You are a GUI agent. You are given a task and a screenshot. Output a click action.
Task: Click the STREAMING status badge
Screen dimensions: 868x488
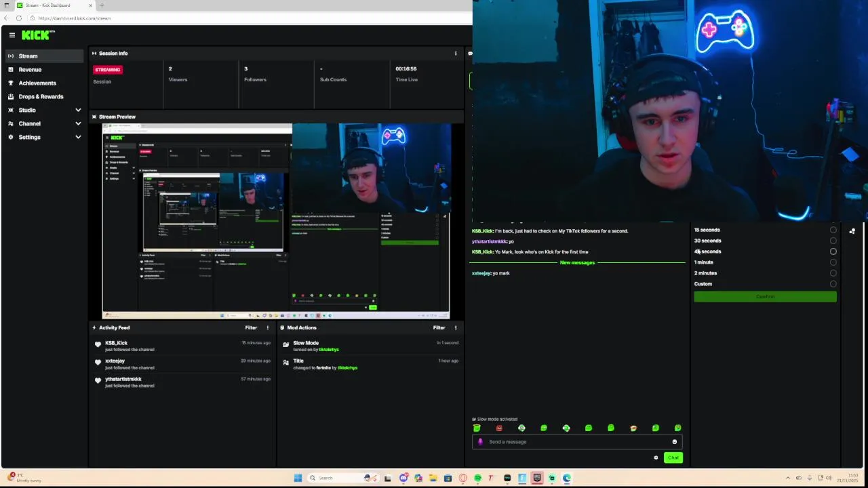108,69
